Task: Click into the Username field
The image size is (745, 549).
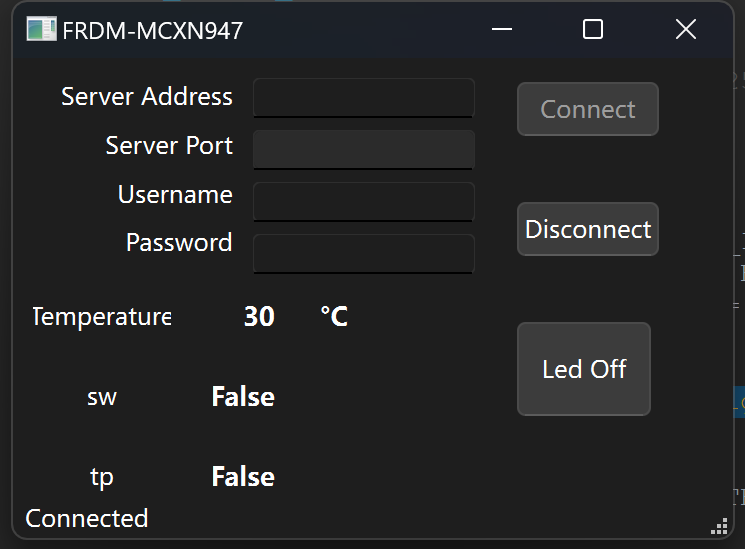Action: (x=364, y=202)
